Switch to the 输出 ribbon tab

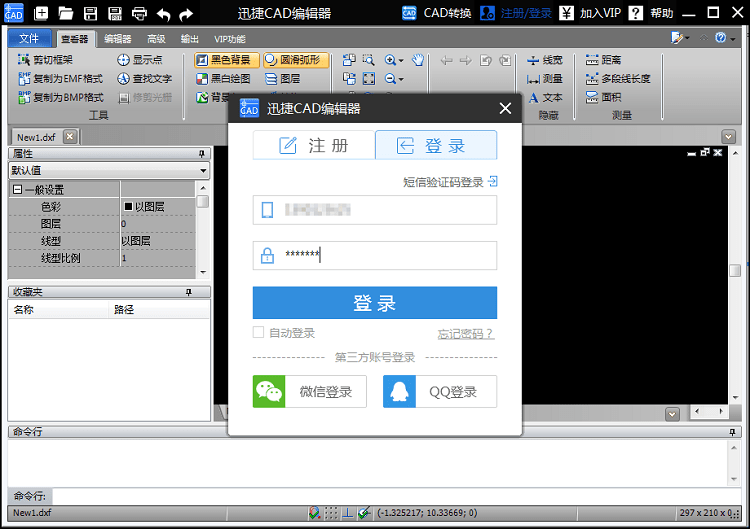(x=189, y=39)
